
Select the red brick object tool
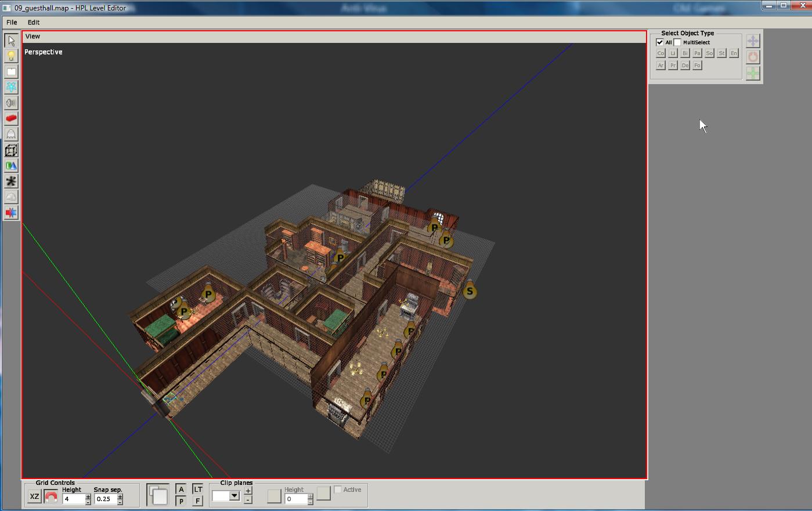[x=11, y=119]
